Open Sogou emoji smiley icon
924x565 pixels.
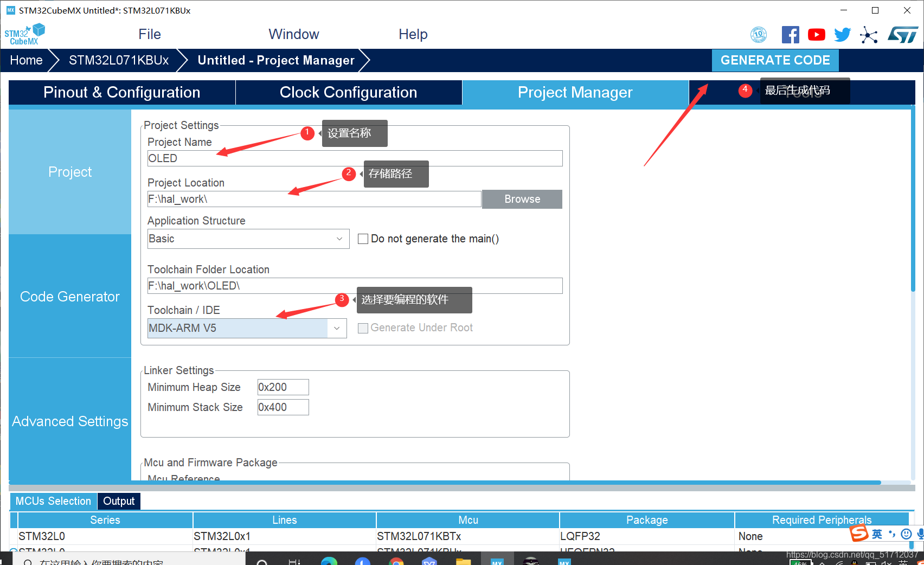click(906, 534)
